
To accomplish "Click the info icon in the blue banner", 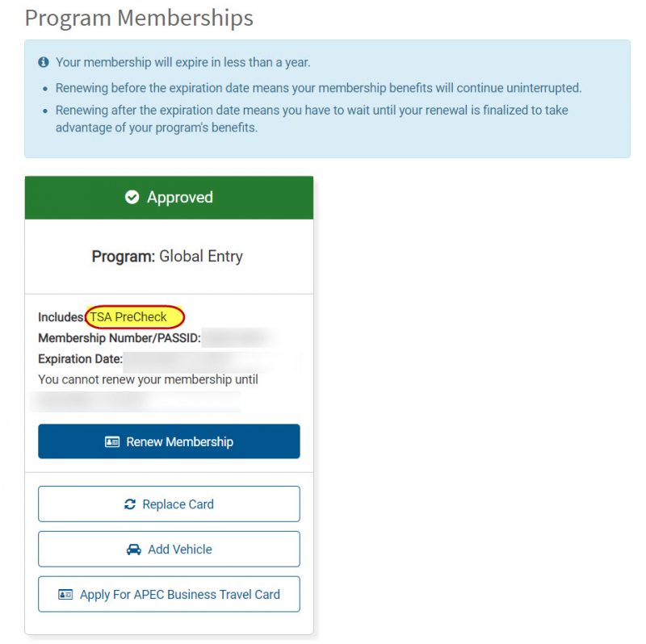I will tap(42, 61).
